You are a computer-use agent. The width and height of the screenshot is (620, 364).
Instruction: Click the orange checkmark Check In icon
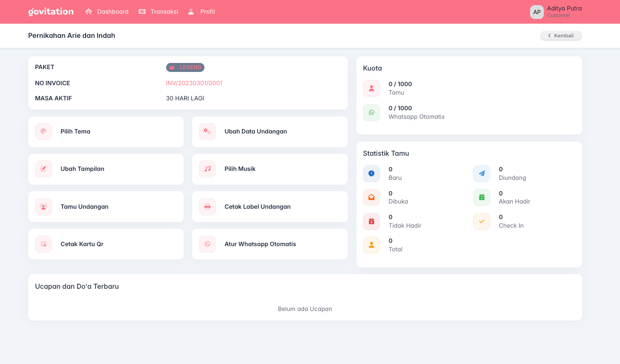(482, 222)
